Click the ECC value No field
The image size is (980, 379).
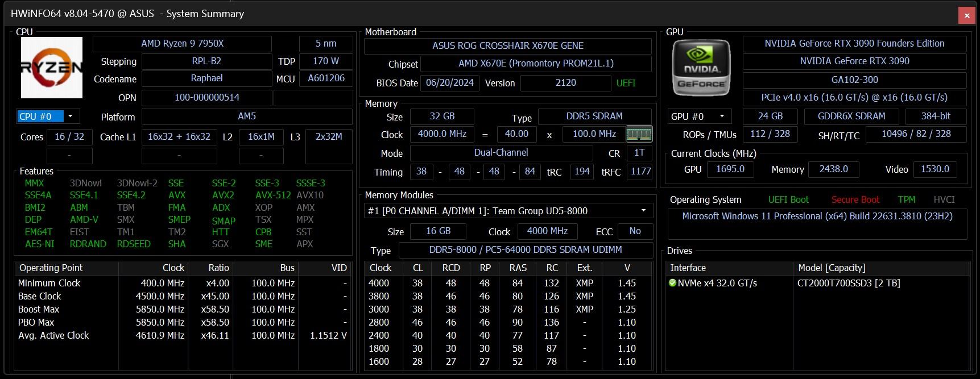(635, 231)
